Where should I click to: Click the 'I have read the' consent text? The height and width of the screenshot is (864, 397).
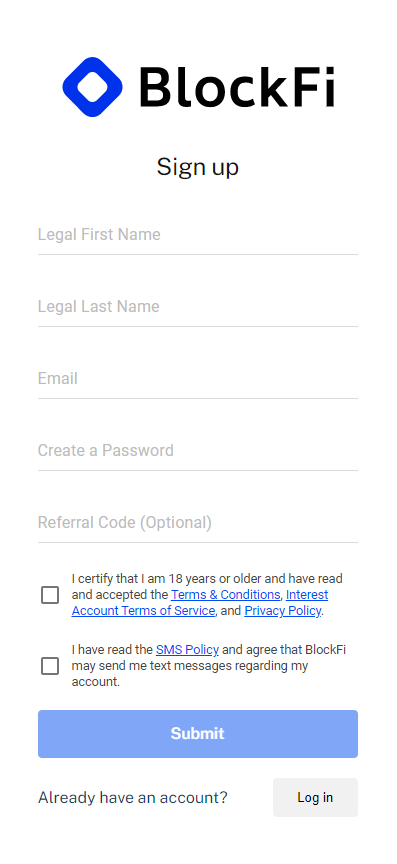point(112,650)
